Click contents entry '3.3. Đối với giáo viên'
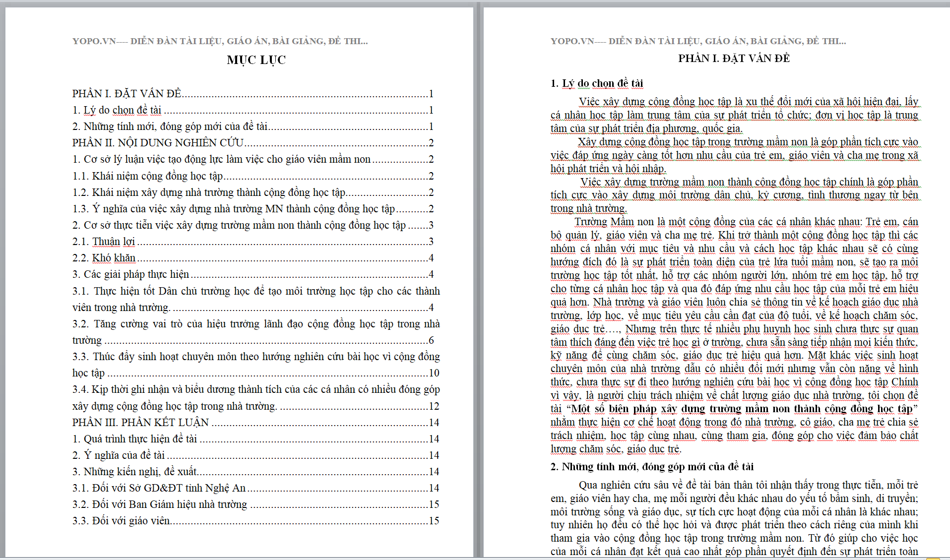Screen dimensions: 950x560 pos(256,521)
